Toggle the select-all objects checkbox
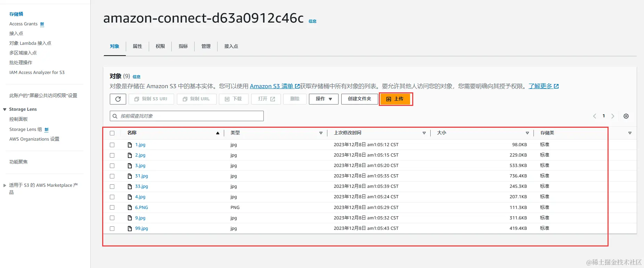Viewport: 644px width, 268px height. [112, 133]
